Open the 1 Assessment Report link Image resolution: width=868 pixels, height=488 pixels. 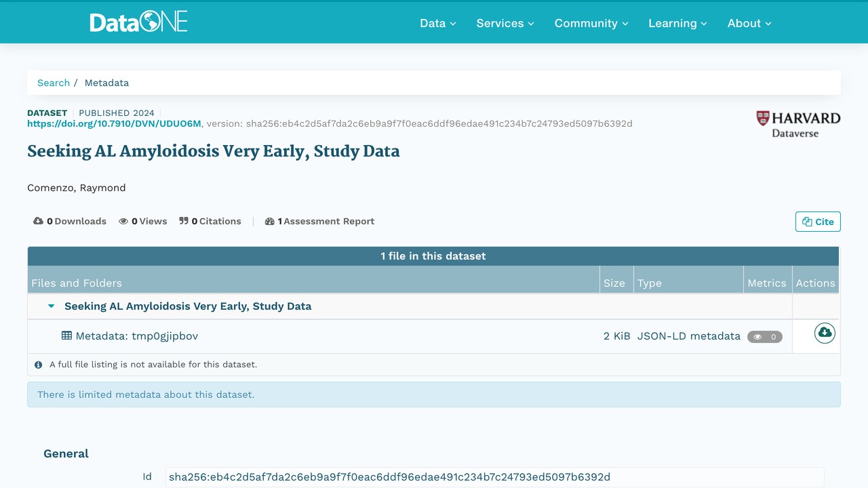[x=319, y=221]
